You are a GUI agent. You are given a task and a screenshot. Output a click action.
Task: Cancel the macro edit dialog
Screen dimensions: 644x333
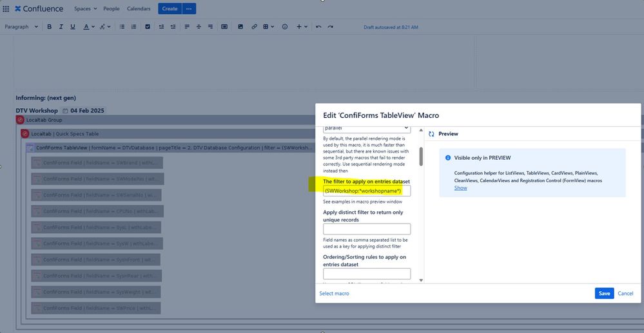click(x=625, y=293)
